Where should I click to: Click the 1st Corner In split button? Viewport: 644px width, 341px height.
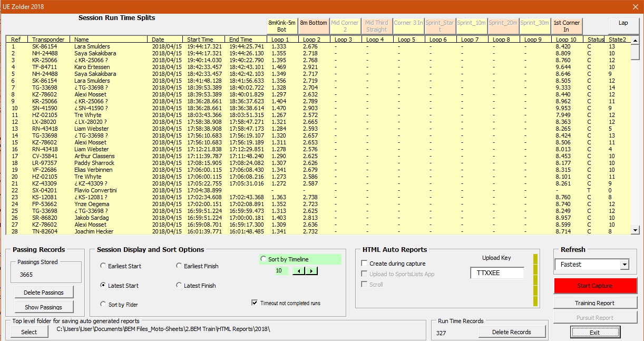(x=567, y=26)
